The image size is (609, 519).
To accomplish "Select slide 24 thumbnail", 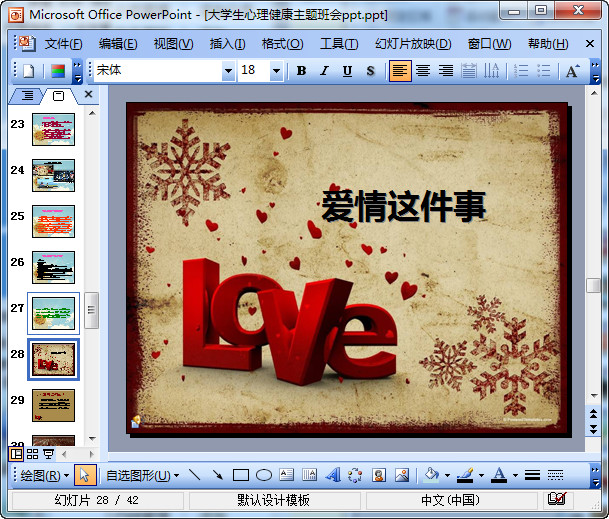I will [x=53, y=176].
